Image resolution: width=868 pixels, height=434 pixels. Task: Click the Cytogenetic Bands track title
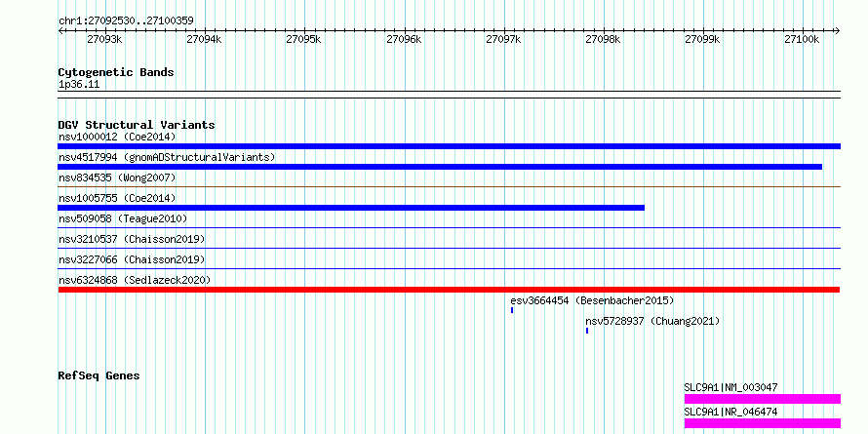(116, 72)
